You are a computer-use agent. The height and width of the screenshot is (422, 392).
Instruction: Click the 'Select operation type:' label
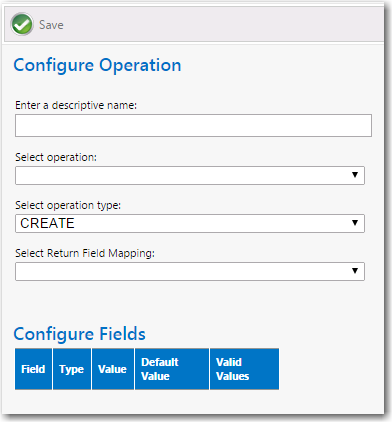(x=68, y=205)
